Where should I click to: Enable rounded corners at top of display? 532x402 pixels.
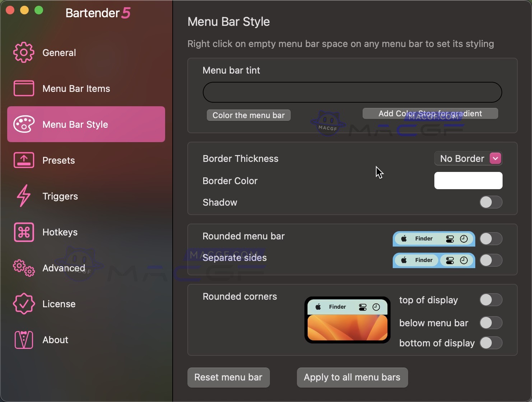tap(491, 300)
